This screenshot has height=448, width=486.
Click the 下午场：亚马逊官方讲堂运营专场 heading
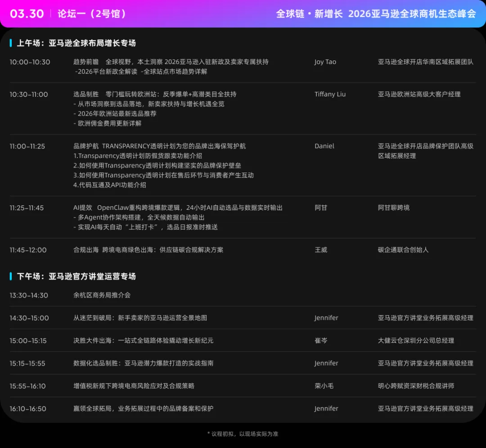point(76,276)
